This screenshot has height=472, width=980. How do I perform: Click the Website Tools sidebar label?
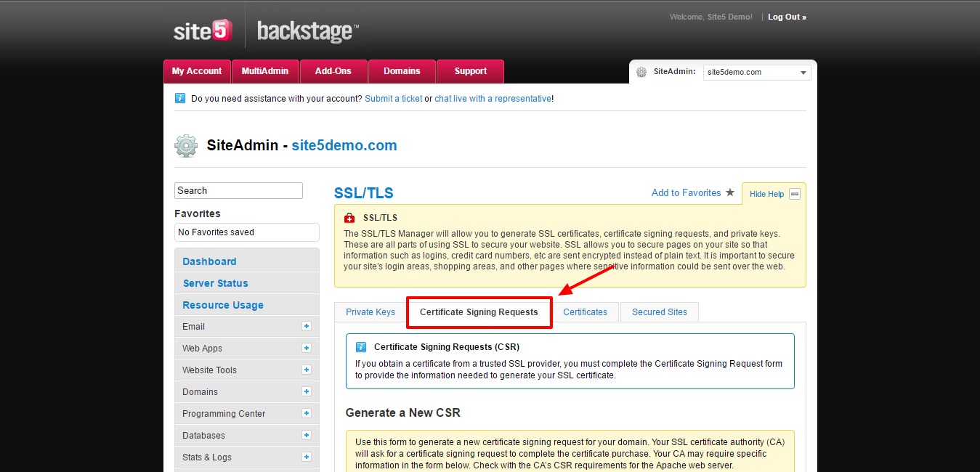[210, 370]
